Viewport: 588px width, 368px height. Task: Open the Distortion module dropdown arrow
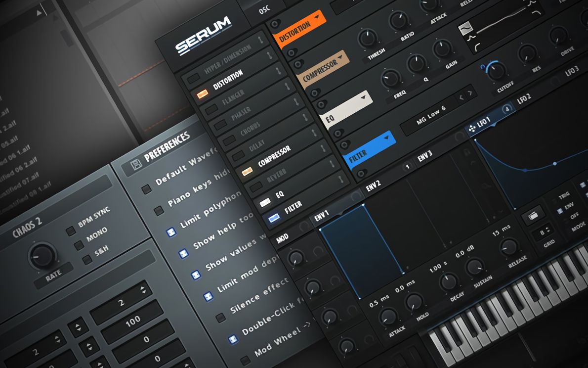[x=317, y=17]
